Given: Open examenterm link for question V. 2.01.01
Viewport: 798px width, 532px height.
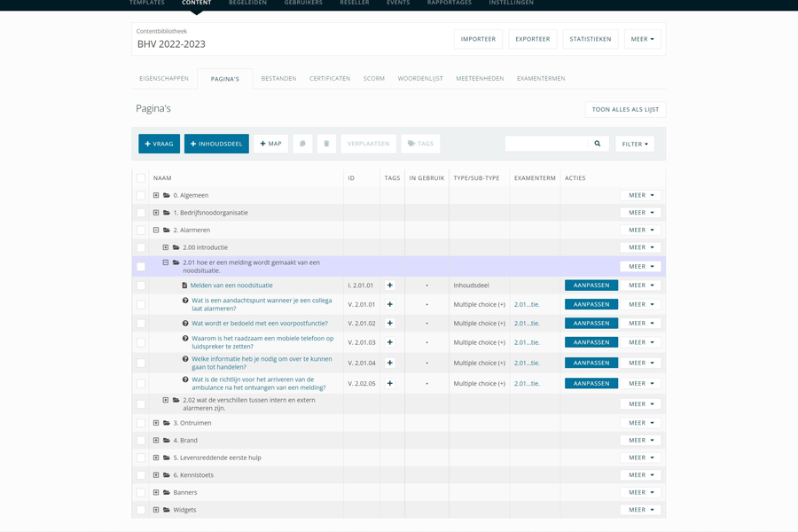Looking at the screenshot, I should (527, 304).
